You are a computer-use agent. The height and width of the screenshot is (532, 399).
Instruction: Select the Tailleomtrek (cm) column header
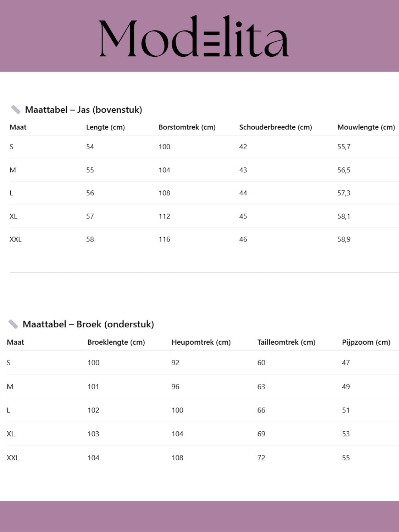point(286,342)
